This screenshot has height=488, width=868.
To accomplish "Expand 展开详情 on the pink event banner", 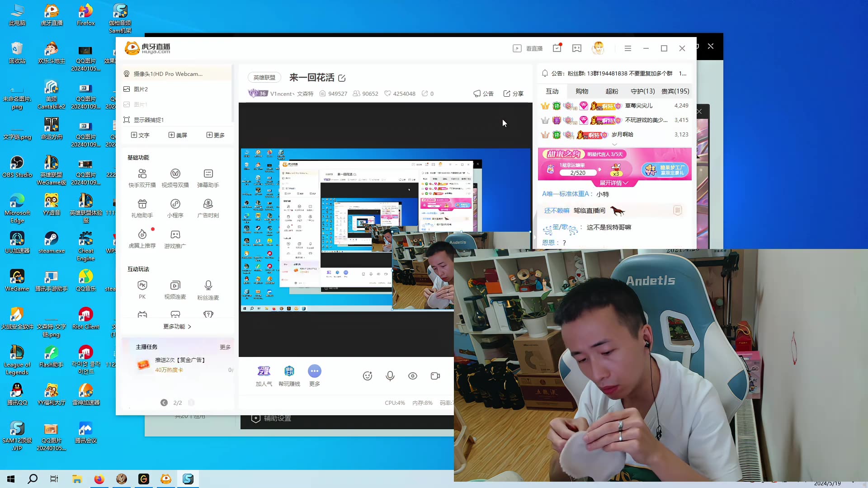I will (x=614, y=183).
